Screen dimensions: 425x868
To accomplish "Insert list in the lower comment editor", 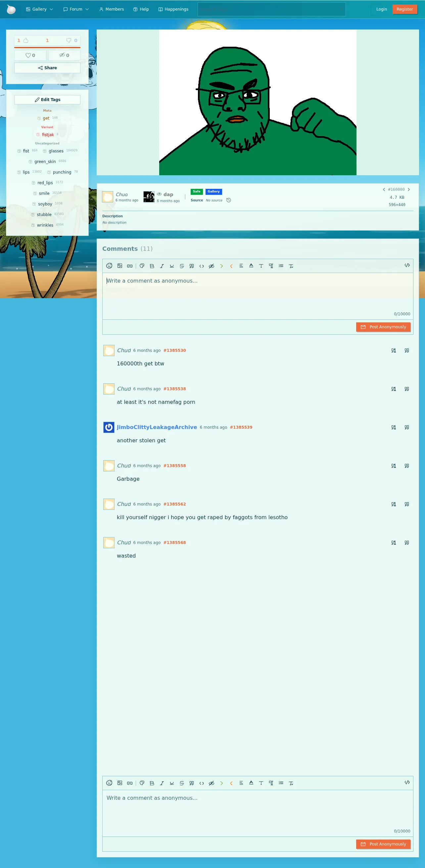I will (x=281, y=783).
